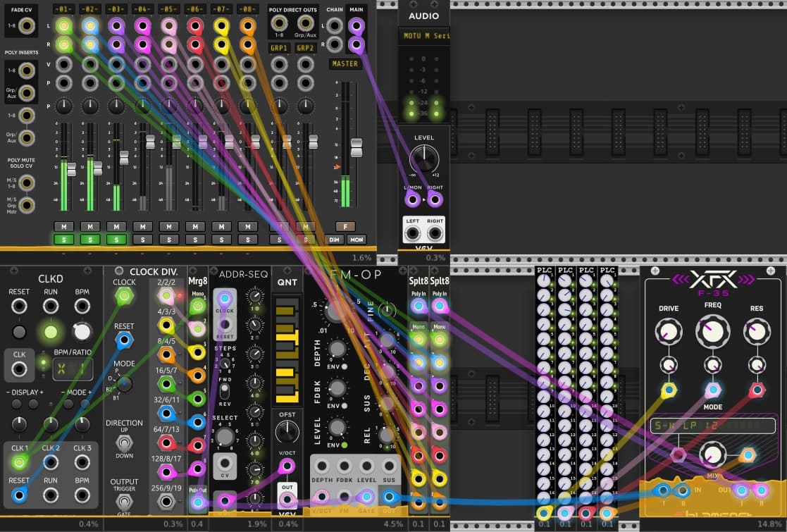This screenshot has width=787, height=532.
Task: Click the Audio module LEFT output jack
Action: coord(413,233)
